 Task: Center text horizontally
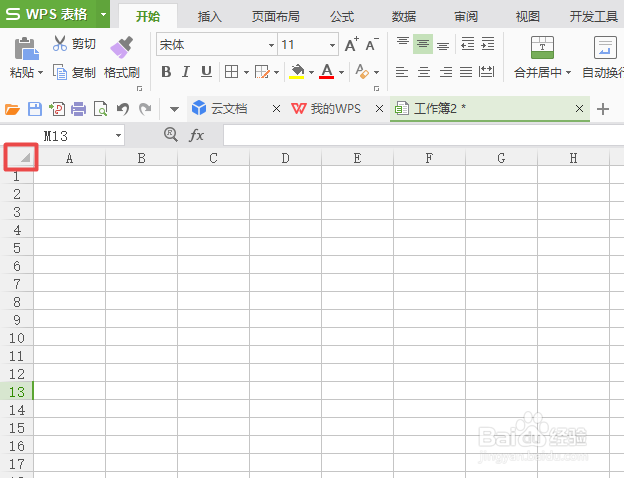(x=423, y=72)
